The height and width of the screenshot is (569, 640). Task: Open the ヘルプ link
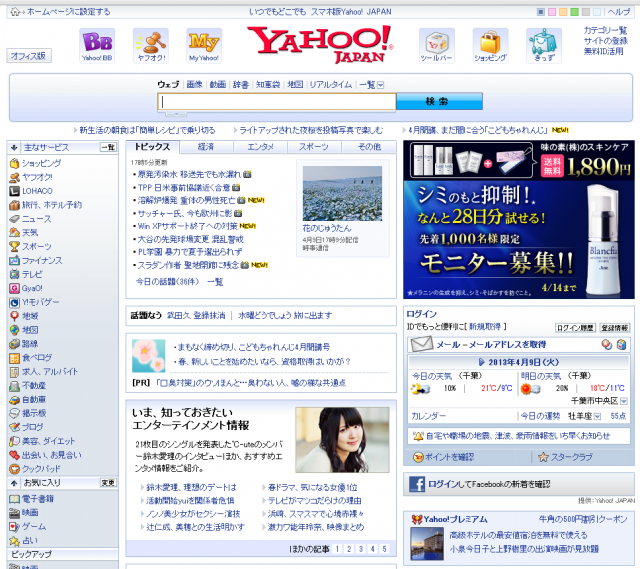point(619,12)
